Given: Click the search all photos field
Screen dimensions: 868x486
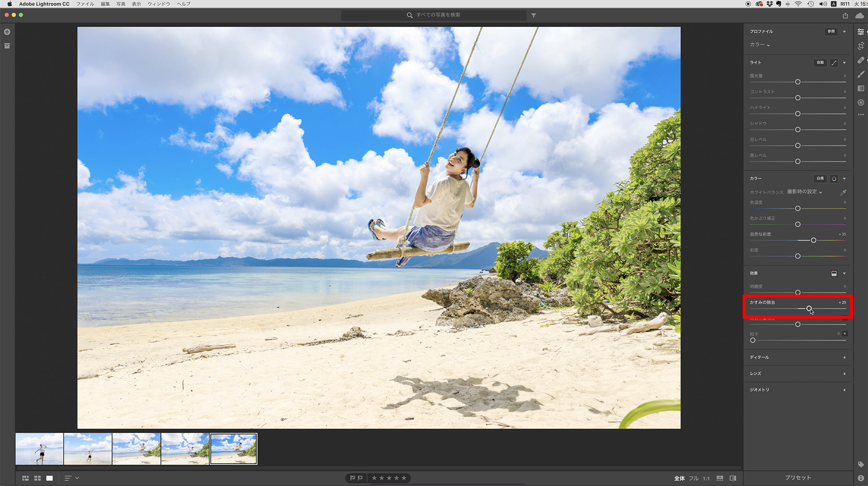Looking at the screenshot, I should [x=434, y=15].
